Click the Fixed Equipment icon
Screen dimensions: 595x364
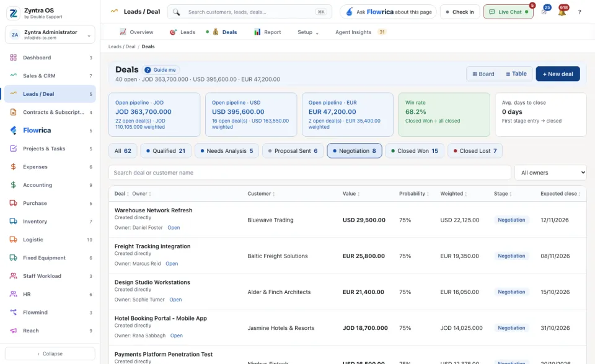click(13, 258)
